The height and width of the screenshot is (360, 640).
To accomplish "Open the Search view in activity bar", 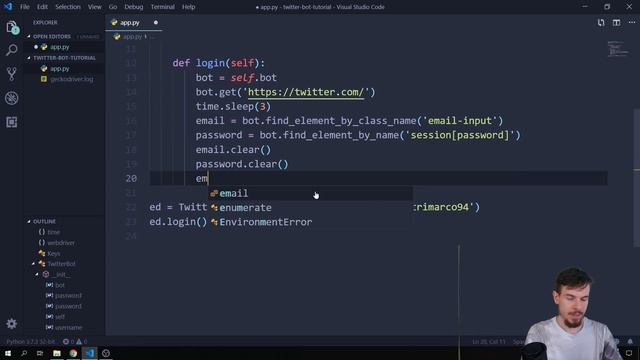I will (x=12, y=50).
